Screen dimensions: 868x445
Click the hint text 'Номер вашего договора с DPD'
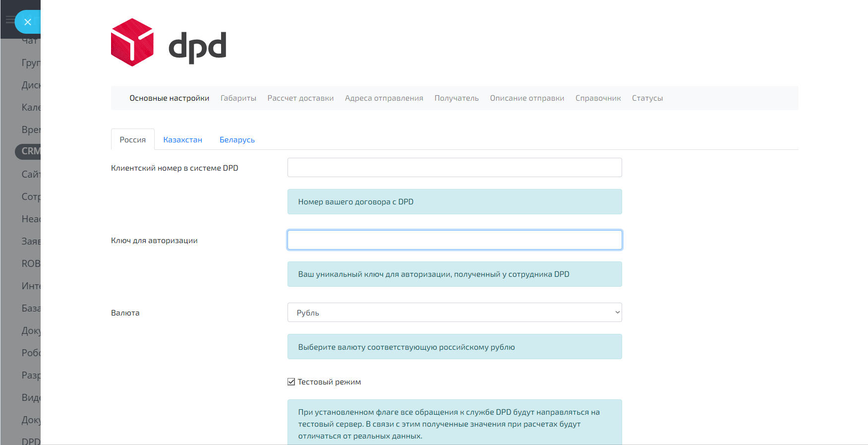tap(356, 202)
